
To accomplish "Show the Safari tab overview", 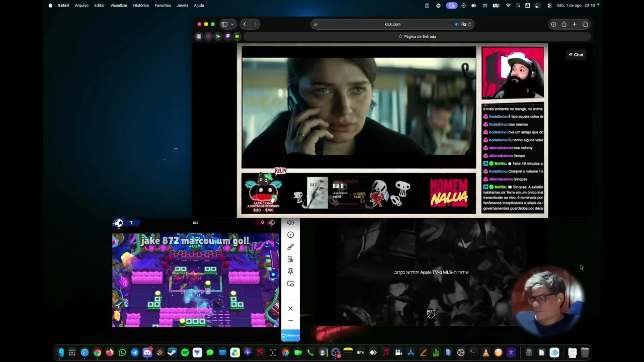I will [585, 24].
